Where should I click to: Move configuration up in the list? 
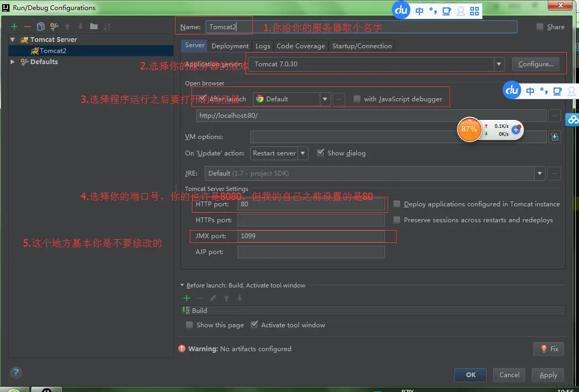coord(67,27)
